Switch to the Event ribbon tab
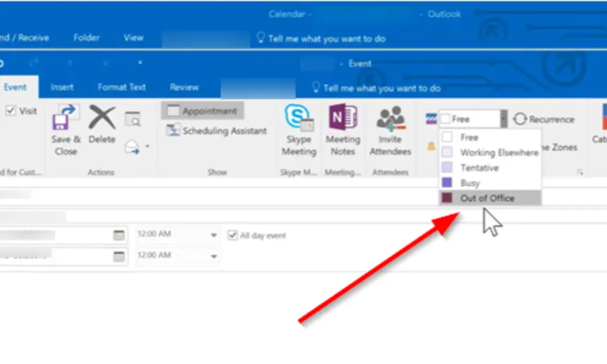This screenshot has width=607, height=364. coord(15,87)
